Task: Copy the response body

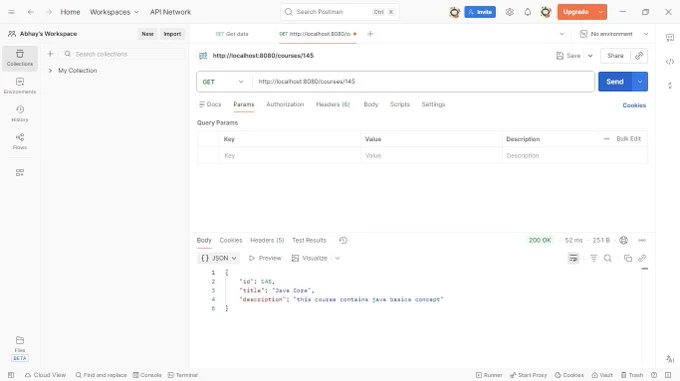Action: point(628,258)
